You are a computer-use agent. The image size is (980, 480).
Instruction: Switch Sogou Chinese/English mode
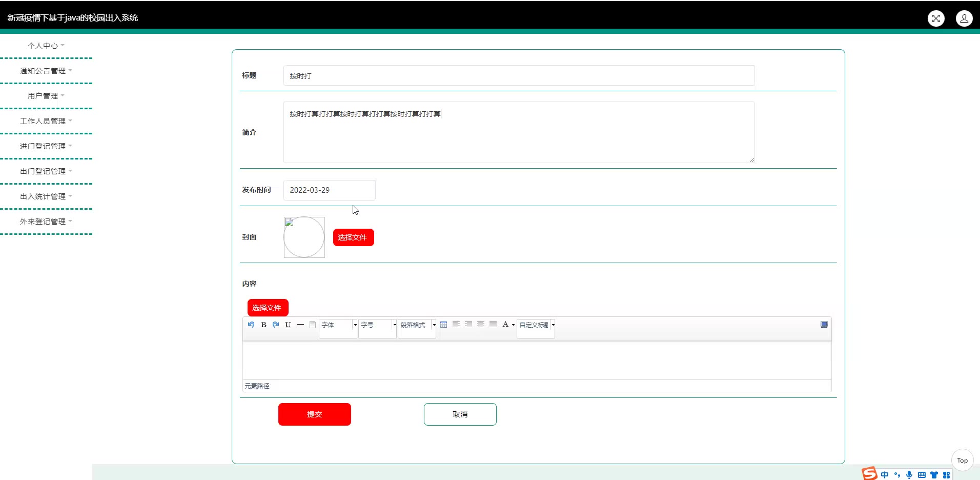pyautogui.click(x=885, y=475)
